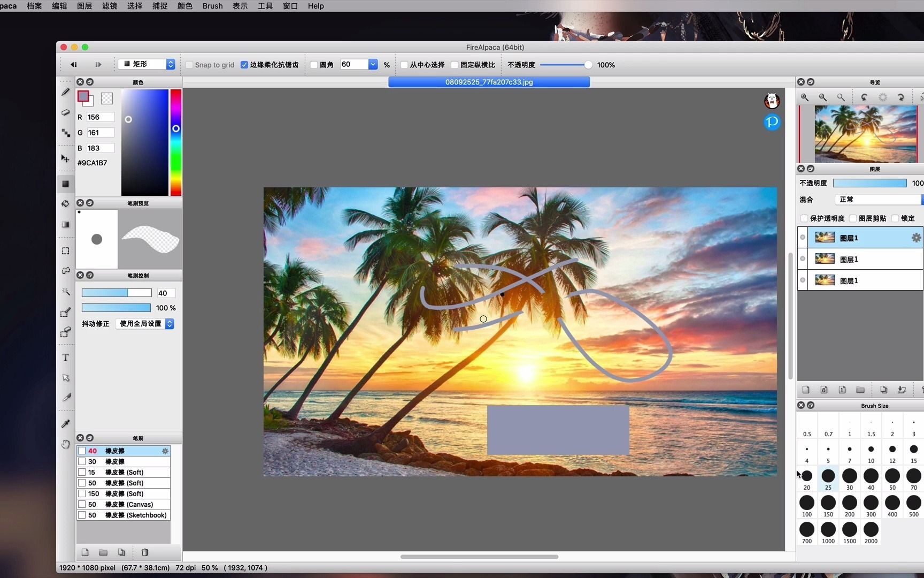Pick the Bucket fill tool
924x578 pixels.
[x=66, y=203]
